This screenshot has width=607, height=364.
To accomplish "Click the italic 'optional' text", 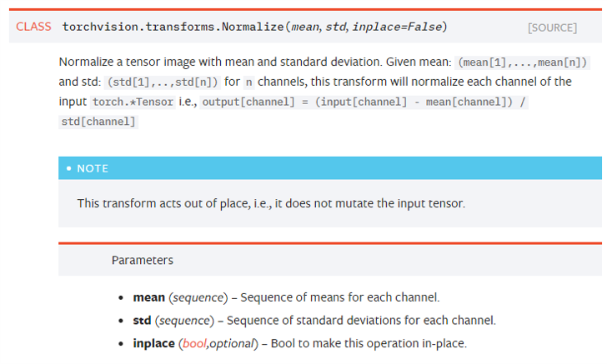I will click(x=232, y=343).
